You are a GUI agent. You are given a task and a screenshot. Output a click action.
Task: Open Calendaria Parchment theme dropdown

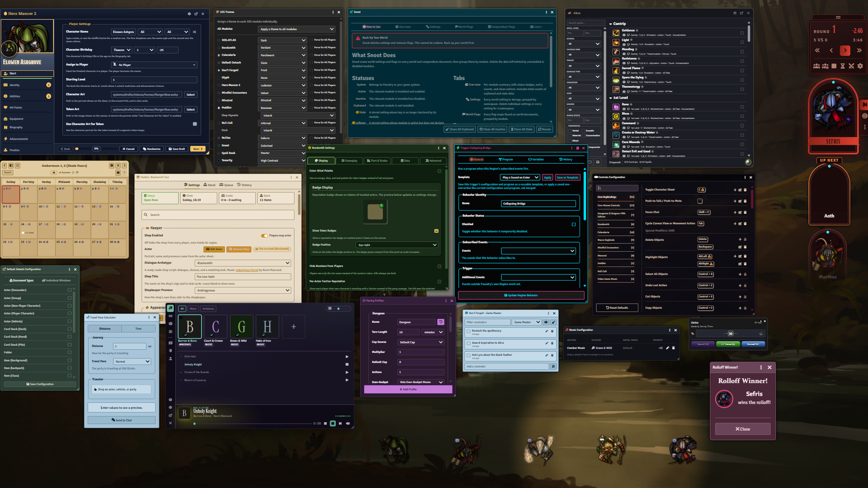283,55
